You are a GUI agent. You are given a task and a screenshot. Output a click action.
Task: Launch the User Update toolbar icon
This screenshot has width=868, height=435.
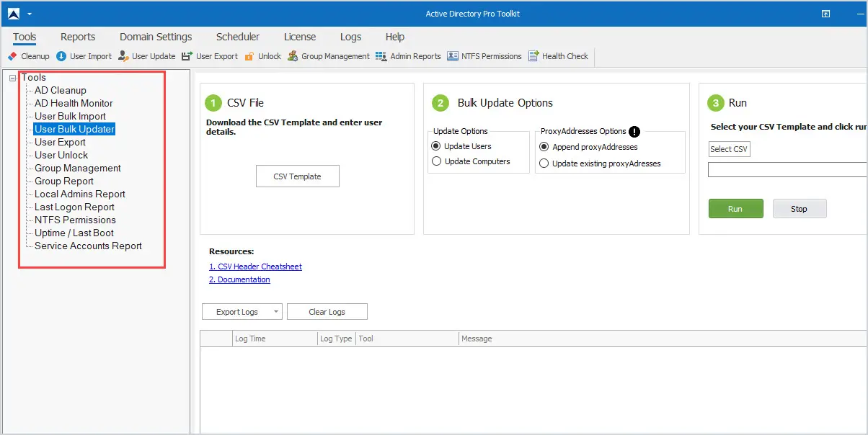123,56
